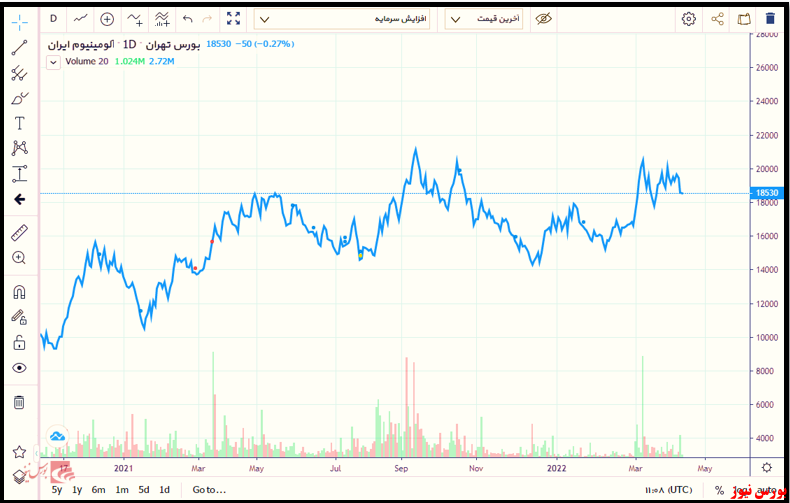Select the ruler measure tool
This screenshot has height=503, width=790.
click(x=19, y=233)
